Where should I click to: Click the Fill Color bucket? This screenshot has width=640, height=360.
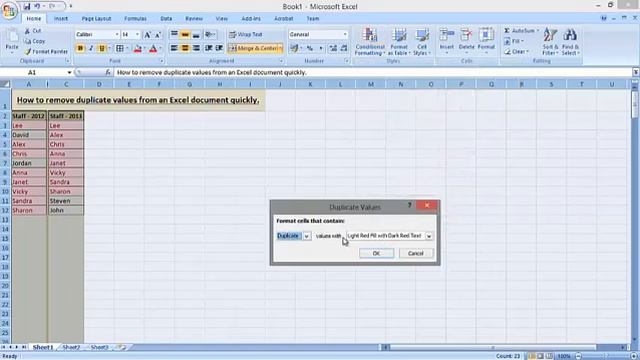[x=138, y=49]
